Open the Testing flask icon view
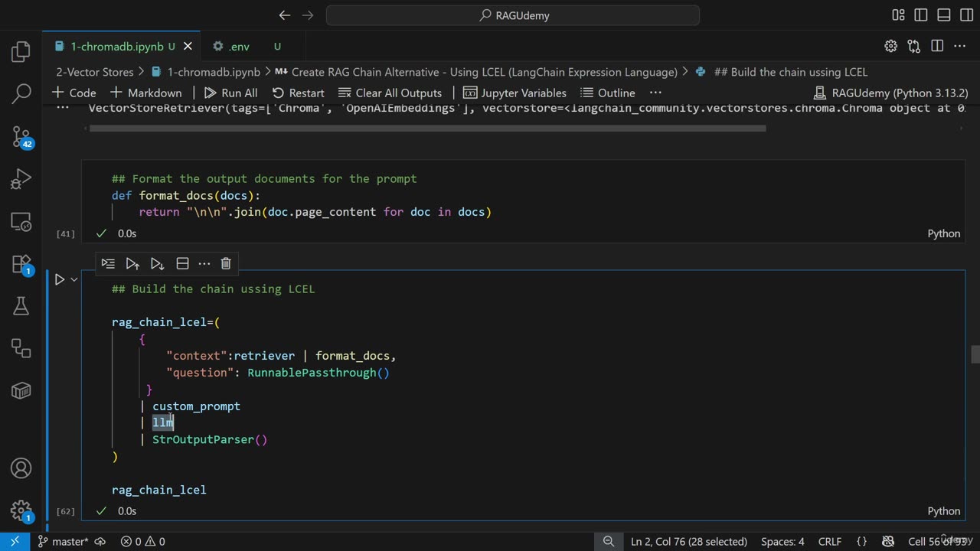The width and height of the screenshot is (980, 551). coord(21,306)
